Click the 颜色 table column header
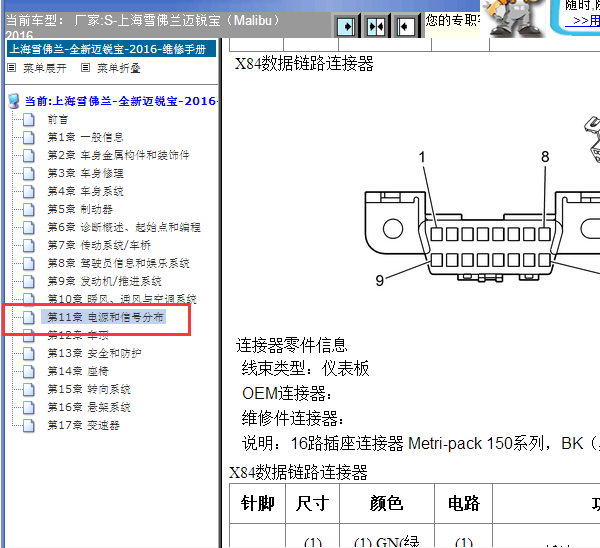This screenshot has width=600, height=548. 386,503
